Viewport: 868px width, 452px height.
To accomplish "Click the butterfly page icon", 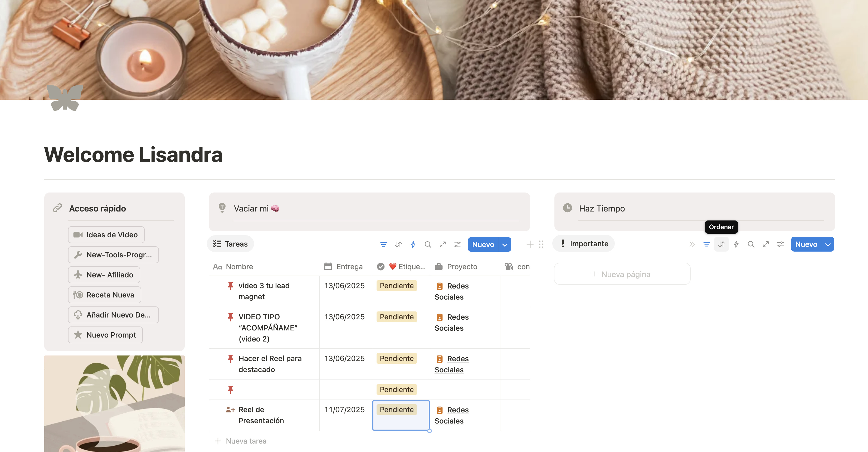I will pos(65,98).
